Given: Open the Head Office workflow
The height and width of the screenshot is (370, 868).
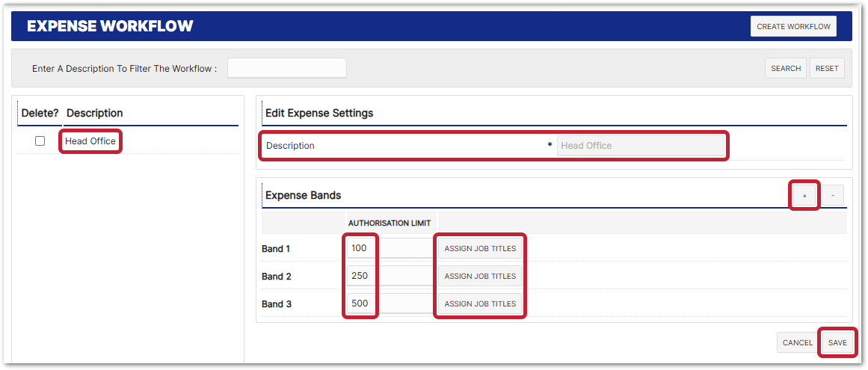Looking at the screenshot, I should click(x=90, y=141).
